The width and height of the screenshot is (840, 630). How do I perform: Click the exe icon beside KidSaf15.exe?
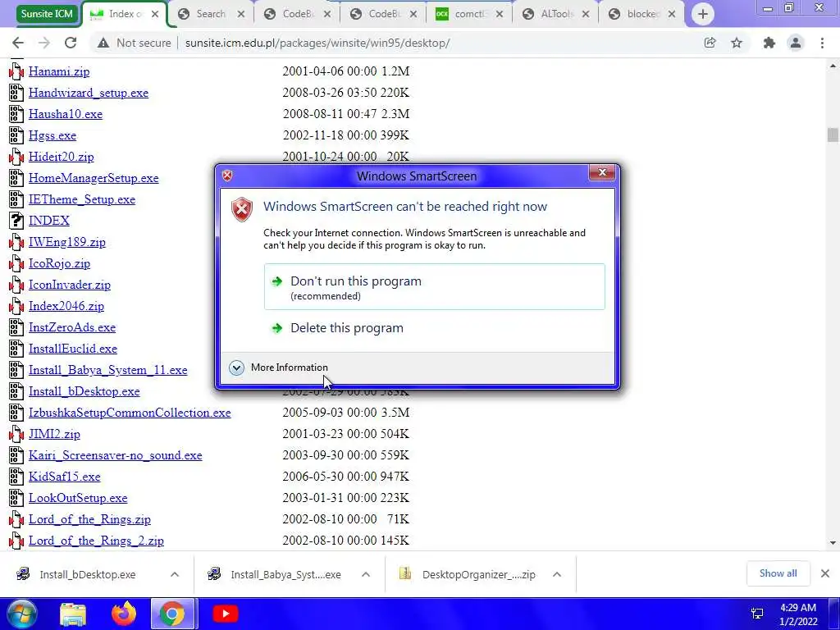click(x=16, y=477)
